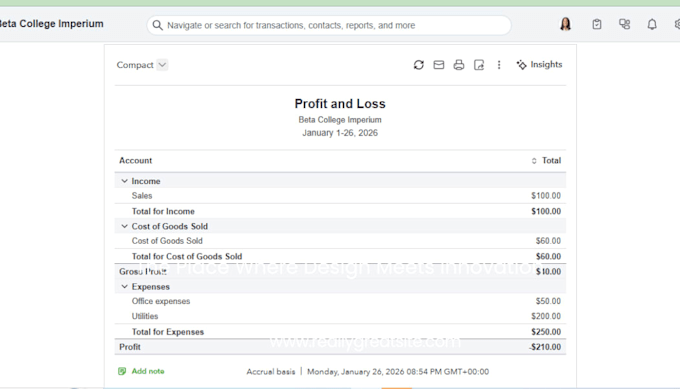
Task: Click the search magnifier icon
Action: coord(157,25)
